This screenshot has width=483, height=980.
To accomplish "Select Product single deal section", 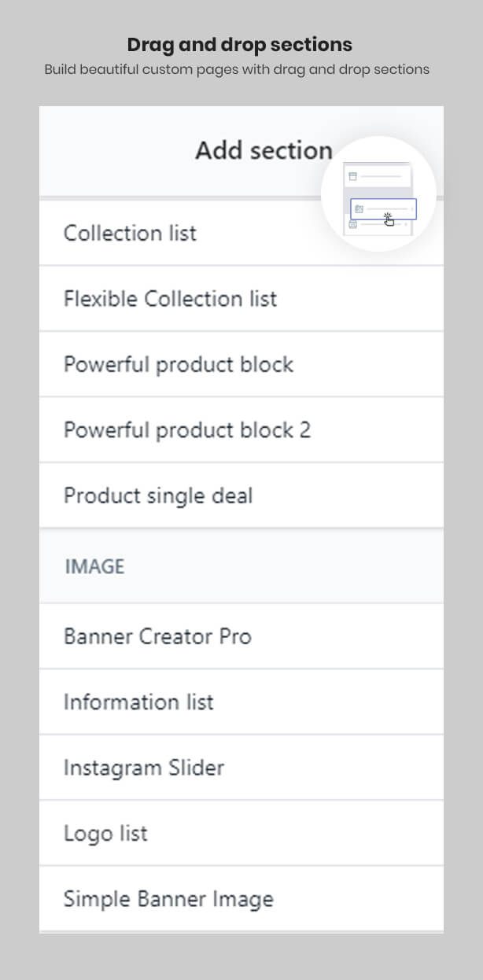I will tap(241, 496).
